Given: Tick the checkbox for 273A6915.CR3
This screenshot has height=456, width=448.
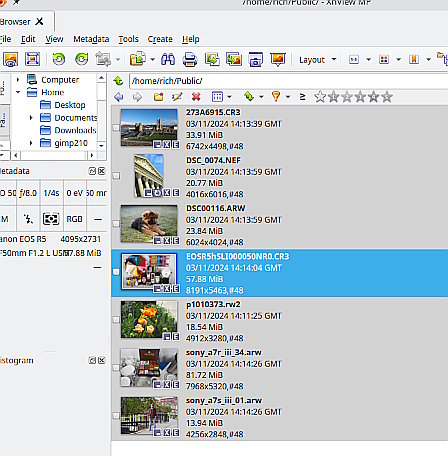Looking at the screenshot, I should (x=116, y=128).
